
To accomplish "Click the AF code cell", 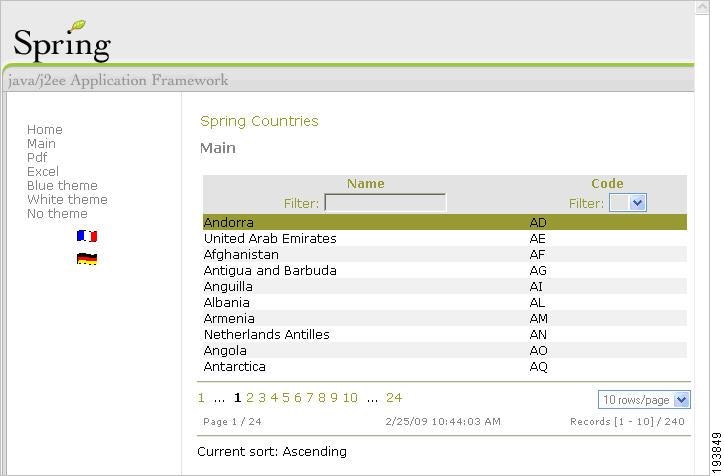I will pos(537,254).
